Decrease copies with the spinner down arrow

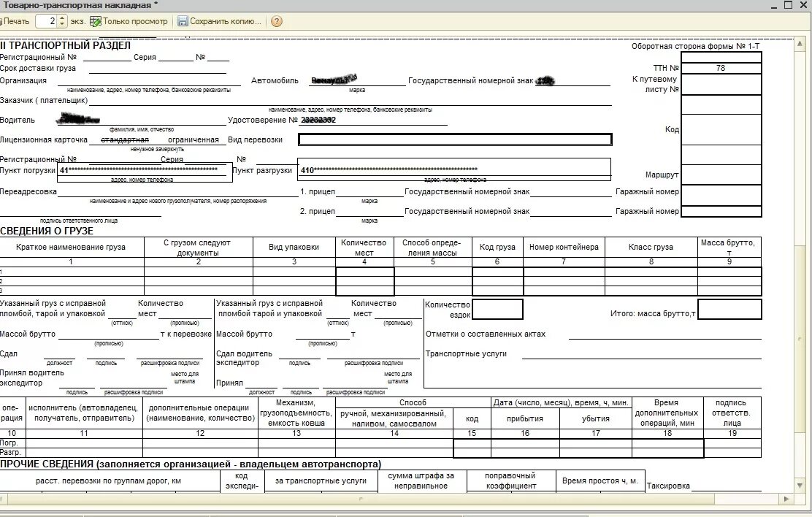62,25
